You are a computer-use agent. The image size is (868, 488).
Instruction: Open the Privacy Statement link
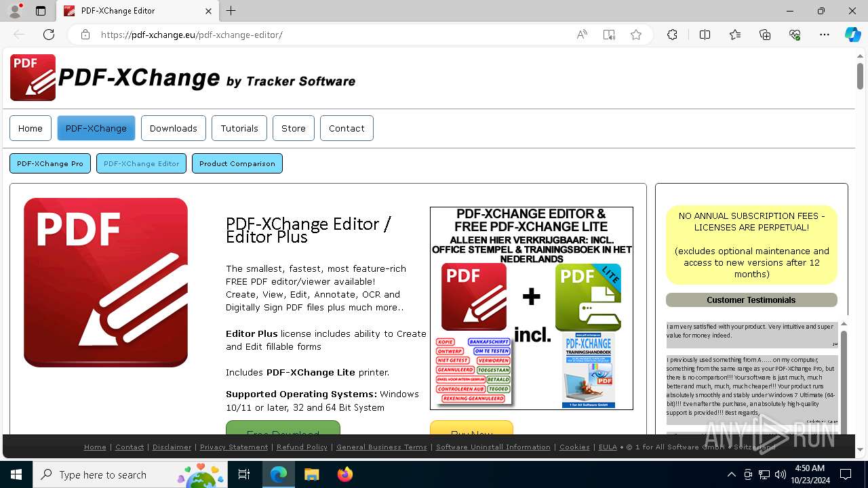pyautogui.click(x=234, y=447)
